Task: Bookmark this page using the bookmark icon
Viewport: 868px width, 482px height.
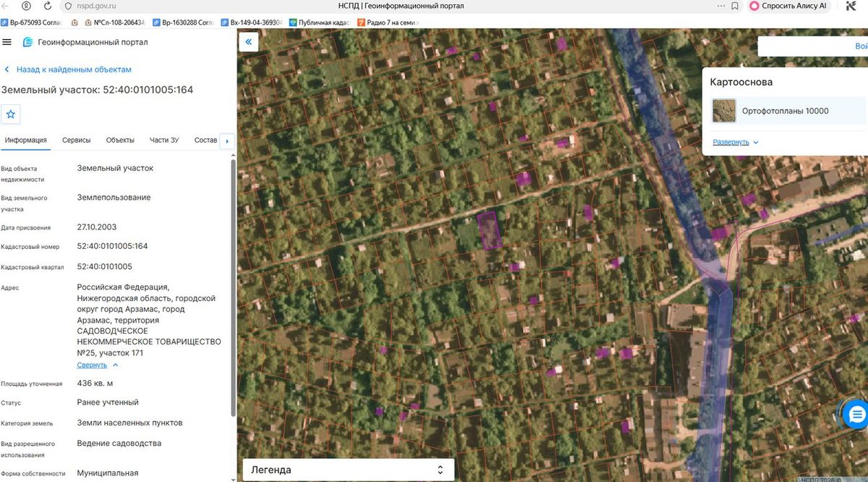Action: (x=735, y=6)
